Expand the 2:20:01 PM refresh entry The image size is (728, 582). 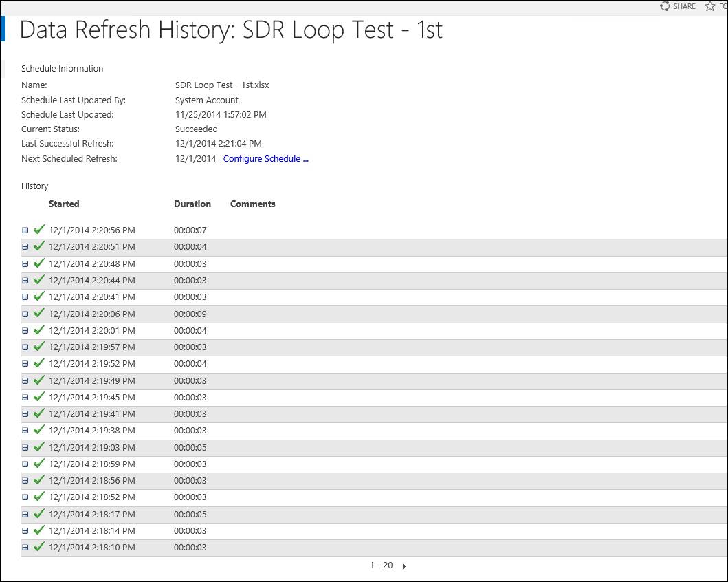point(25,331)
